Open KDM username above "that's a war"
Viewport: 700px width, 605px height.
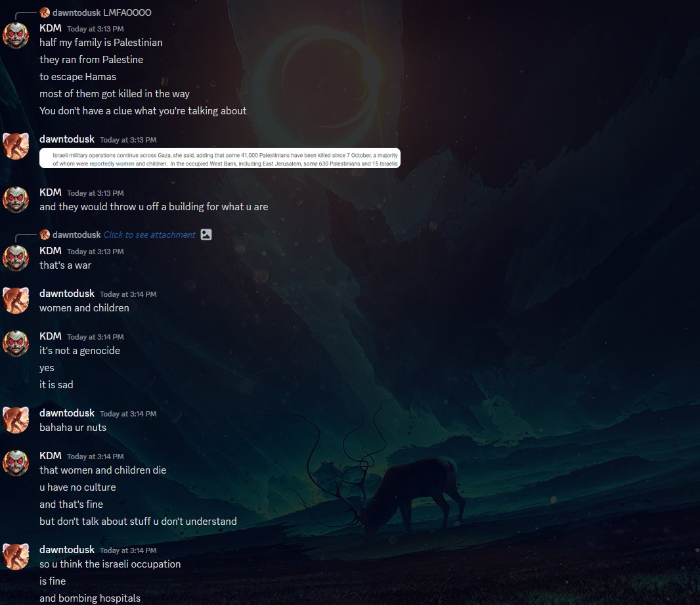pyautogui.click(x=51, y=251)
